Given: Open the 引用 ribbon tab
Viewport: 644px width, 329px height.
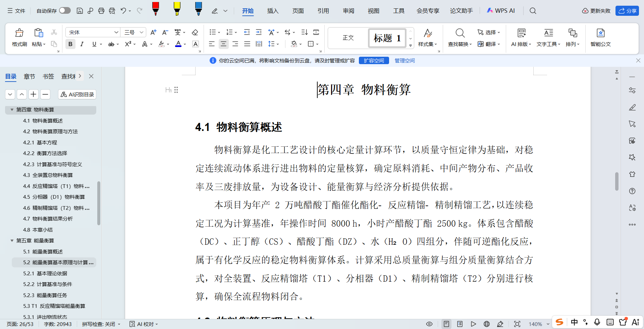Looking at the screenshot, I should 323,11.
